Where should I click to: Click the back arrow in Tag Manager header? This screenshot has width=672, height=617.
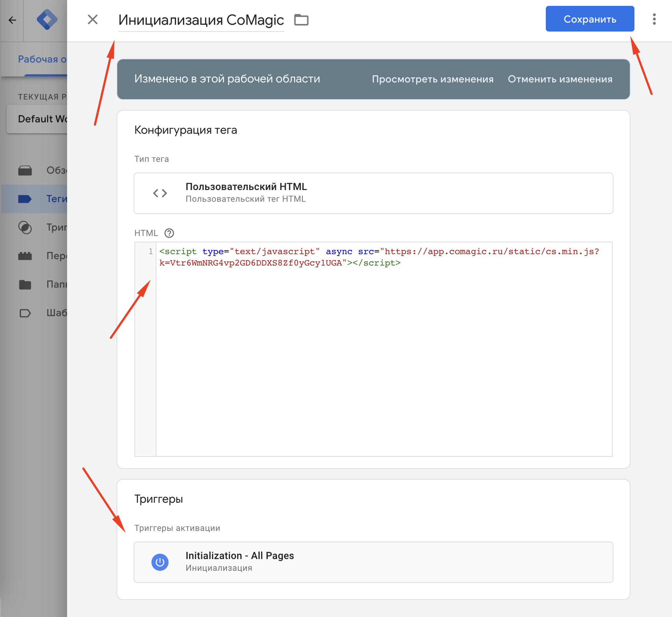coord(12,20)
